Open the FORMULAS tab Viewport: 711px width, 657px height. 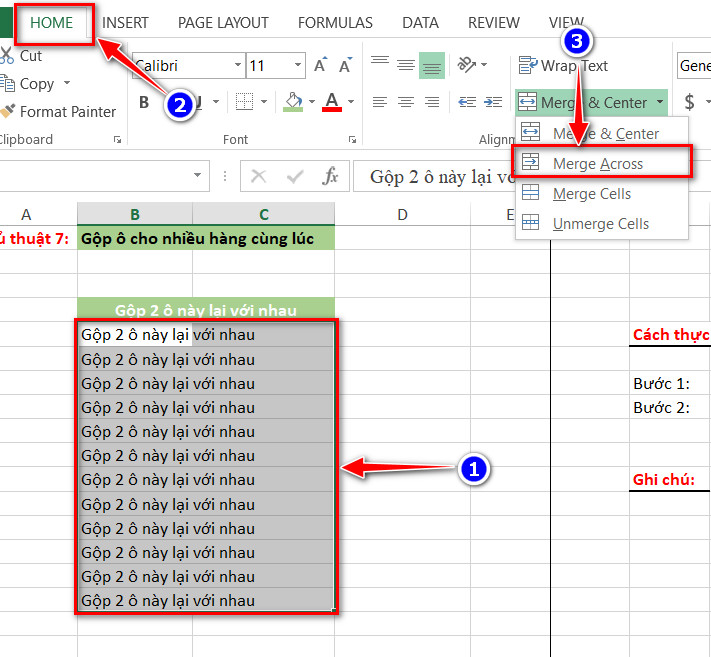335,23
